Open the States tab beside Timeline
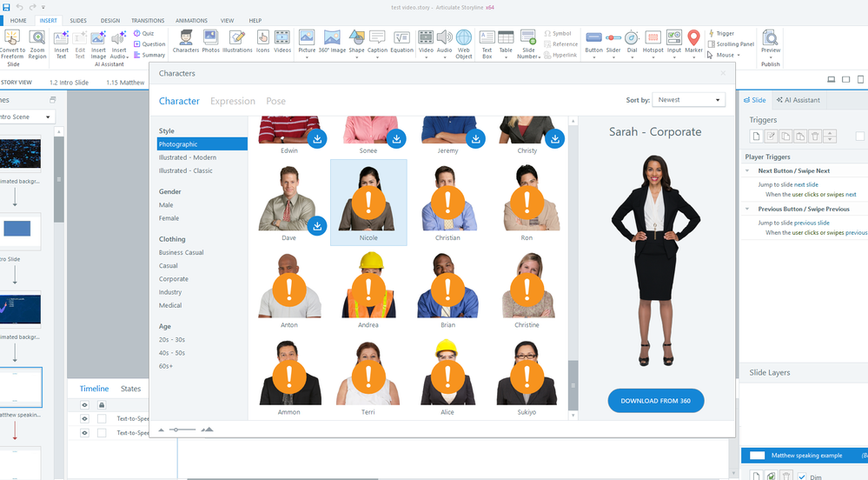The height and width of the screenshot is (480, 868). (130, 389)
